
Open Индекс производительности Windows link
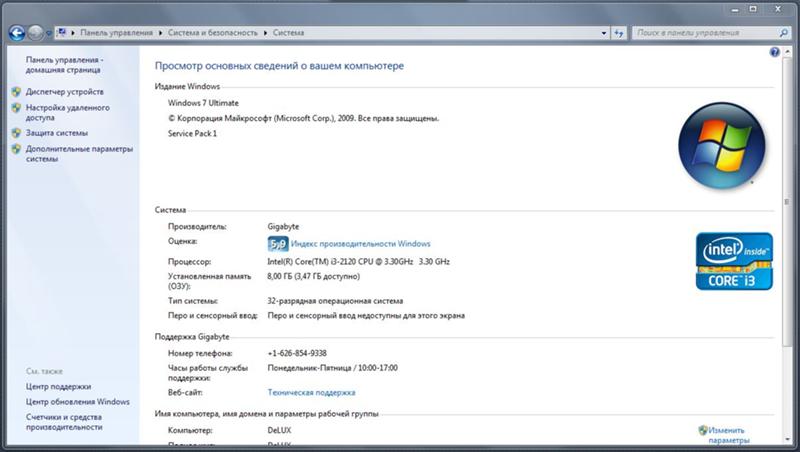point(361,244)
